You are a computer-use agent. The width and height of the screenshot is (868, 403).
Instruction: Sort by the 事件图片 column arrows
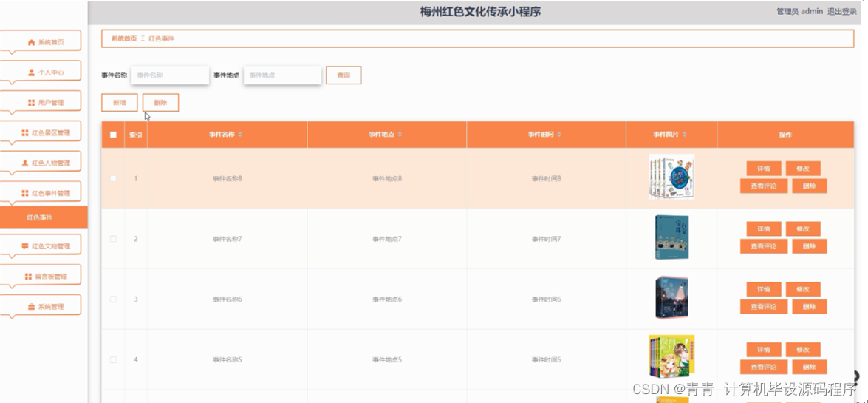685,135
